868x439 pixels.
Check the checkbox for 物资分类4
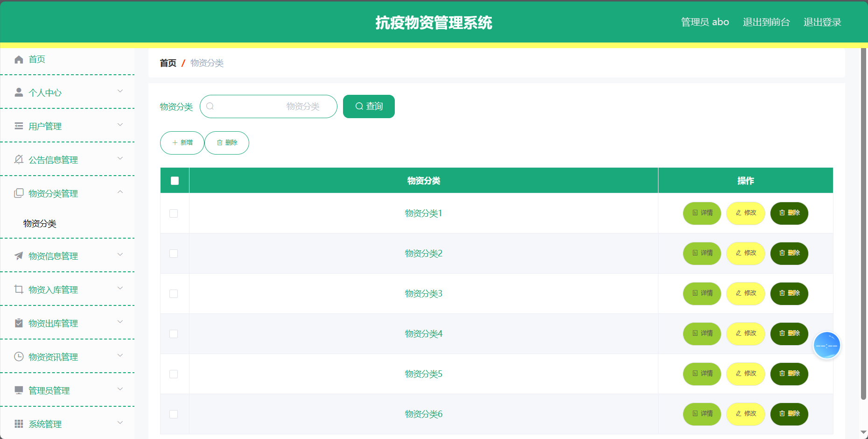click(174, 334)
